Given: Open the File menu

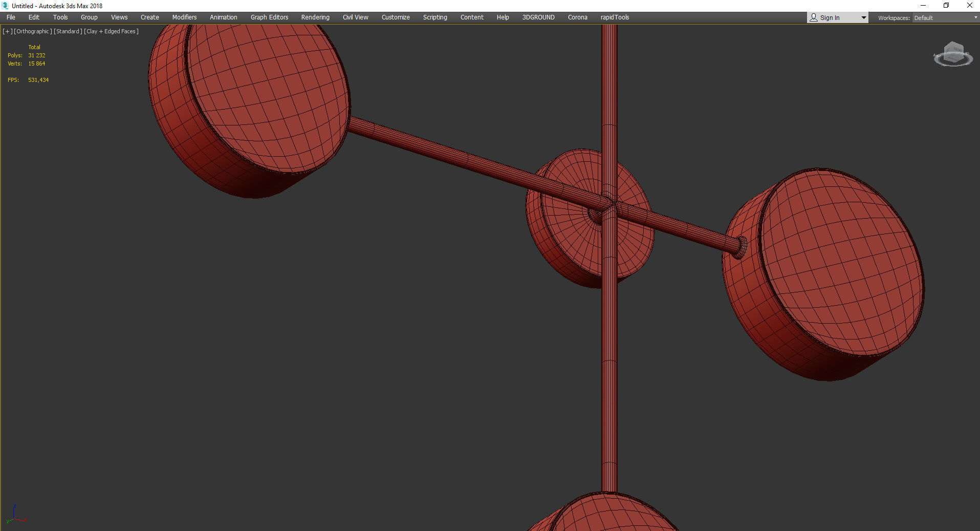Looking at the screenshot, I should click(11, 17).
